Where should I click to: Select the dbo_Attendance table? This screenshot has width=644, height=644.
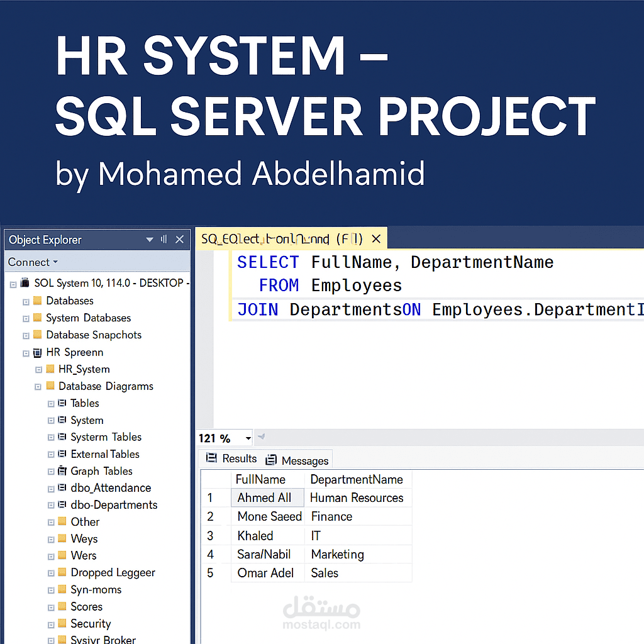click(x=111, y=487)
